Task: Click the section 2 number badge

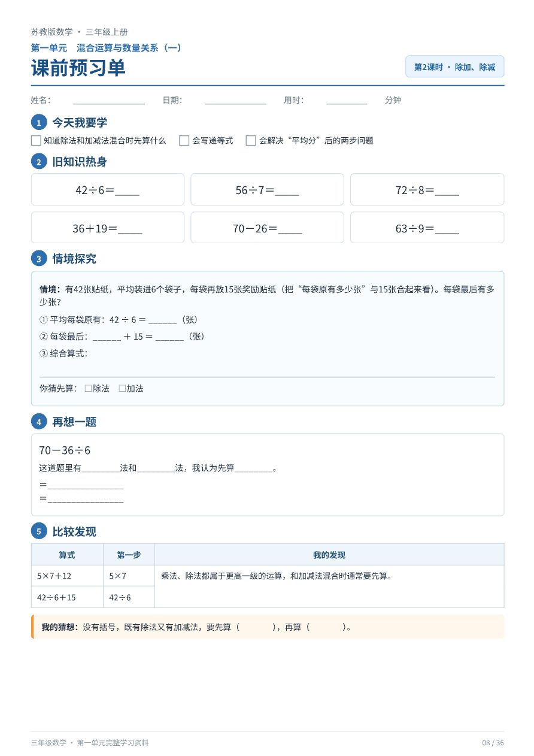Action: point(39,162)
